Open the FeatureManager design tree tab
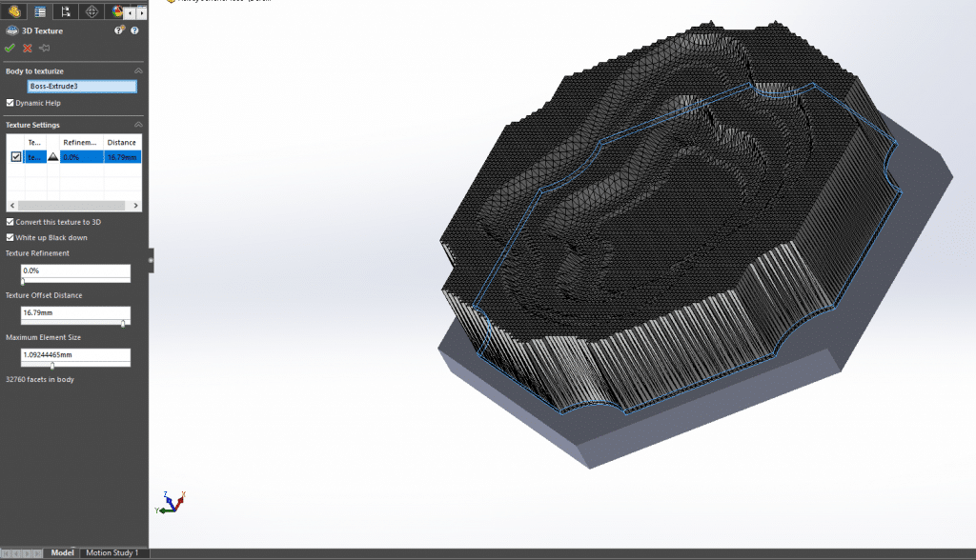Screen dimensions: 976x560 pyautogui.click(x=14, y=11)
